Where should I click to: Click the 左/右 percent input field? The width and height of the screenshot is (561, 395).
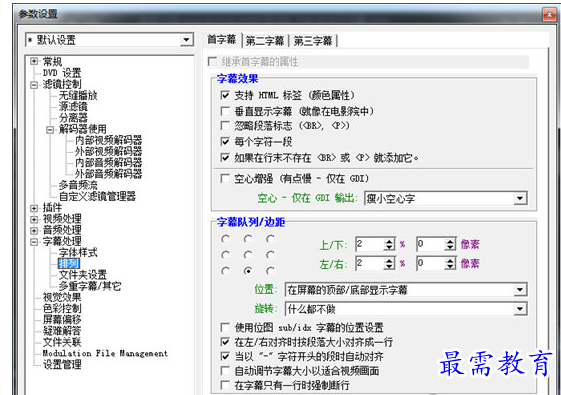click(370, 264)
